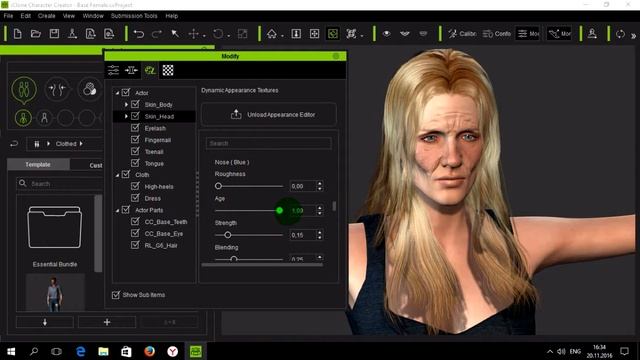Click the New Project icon
The width and height of the screenshot is (640, 360).
click(x=17, y=33)
